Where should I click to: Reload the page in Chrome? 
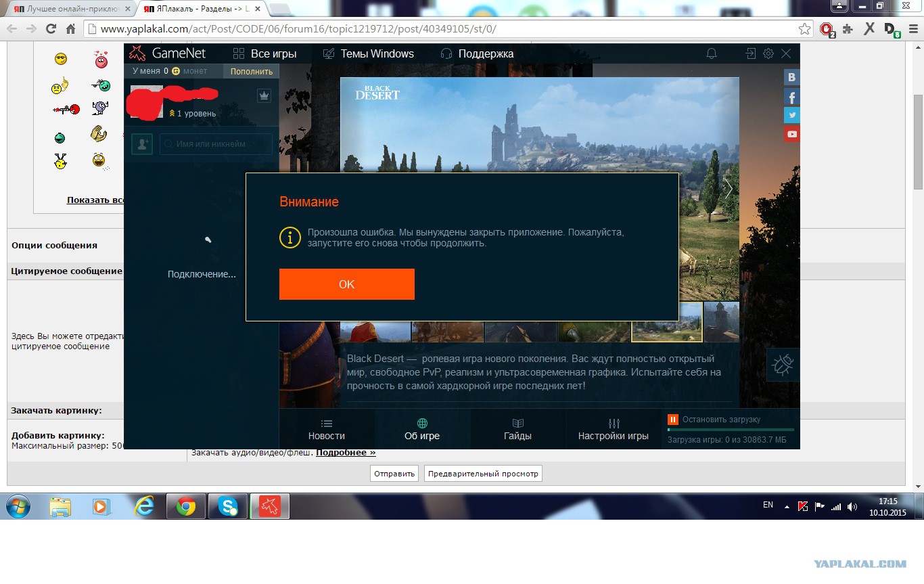click(51, 29)
